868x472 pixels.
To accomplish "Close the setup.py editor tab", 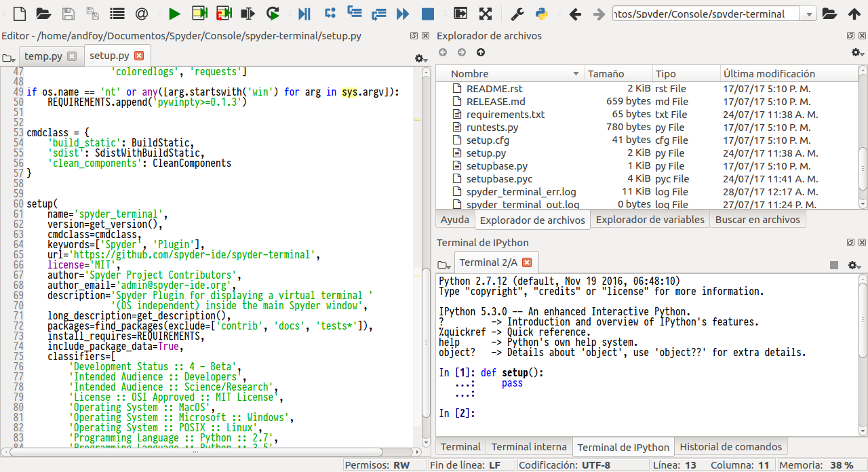I will point(140,56).
